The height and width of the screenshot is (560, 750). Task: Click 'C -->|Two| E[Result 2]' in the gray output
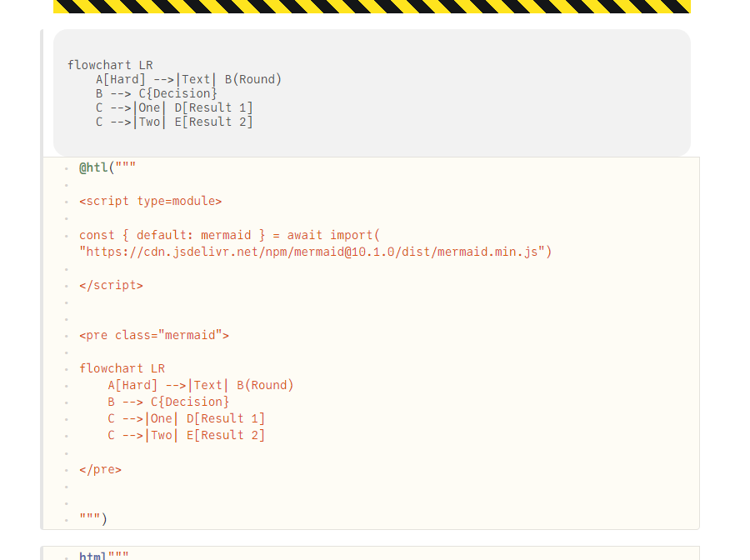tap(174, 122)
